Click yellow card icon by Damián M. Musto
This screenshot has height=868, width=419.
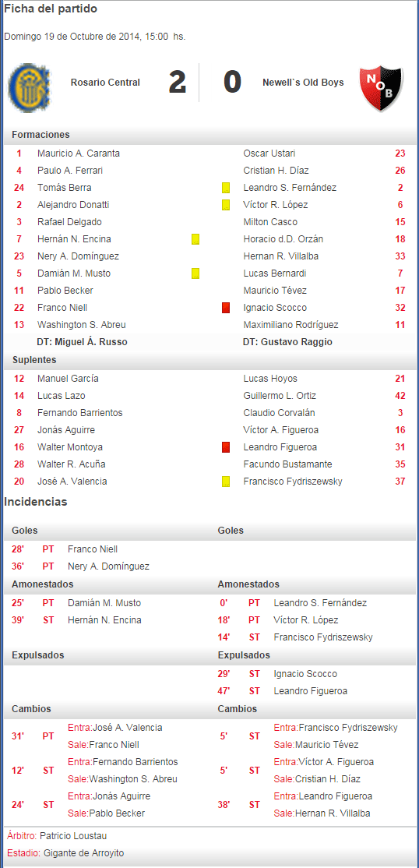tap(195, 273)
